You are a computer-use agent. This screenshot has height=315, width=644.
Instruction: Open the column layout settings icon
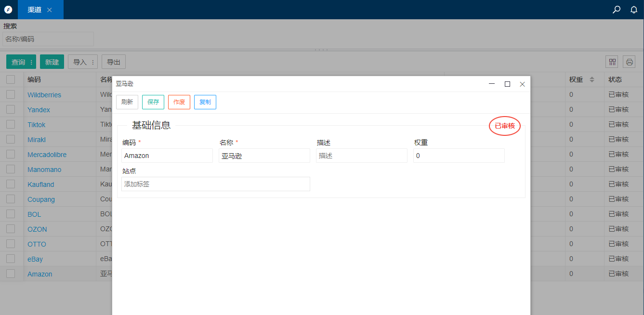[612, 62]
